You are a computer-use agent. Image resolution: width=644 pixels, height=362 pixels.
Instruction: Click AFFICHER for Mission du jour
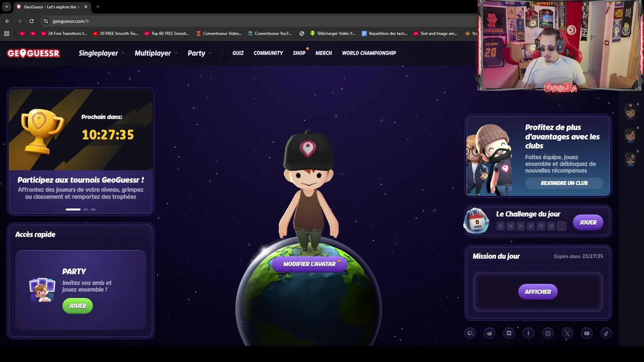(538, 292)
